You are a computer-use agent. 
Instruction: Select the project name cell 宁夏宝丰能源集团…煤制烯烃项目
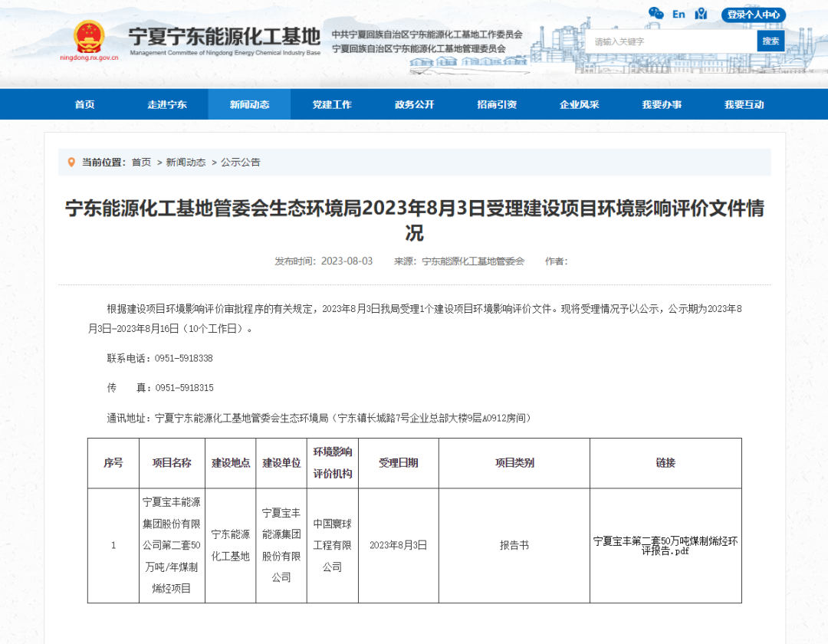pyautogui.click(x=172, y=545)
